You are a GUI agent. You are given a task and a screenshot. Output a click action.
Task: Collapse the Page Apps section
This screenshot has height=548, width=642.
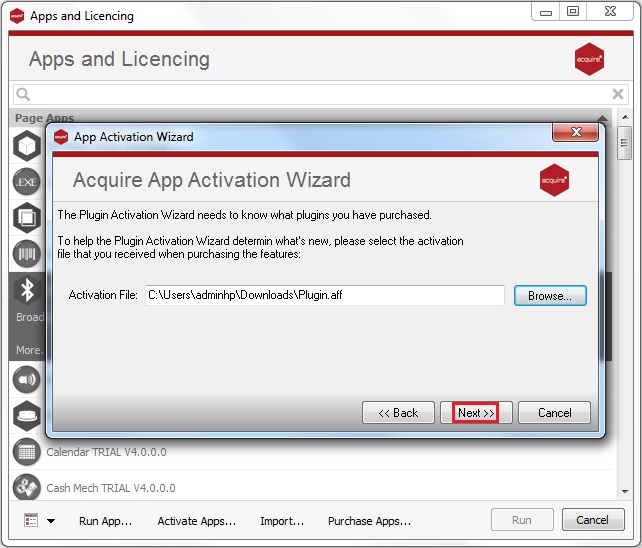(602, 118)
